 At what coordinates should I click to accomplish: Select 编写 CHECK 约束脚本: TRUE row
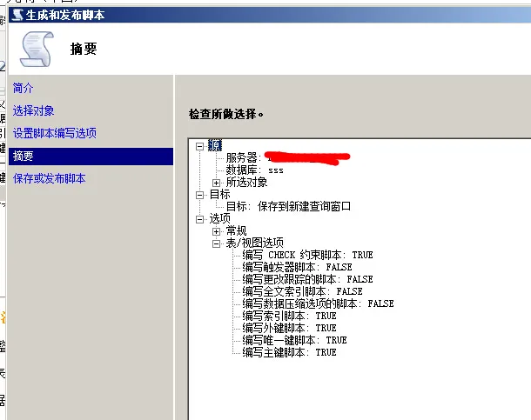point(307,256)
